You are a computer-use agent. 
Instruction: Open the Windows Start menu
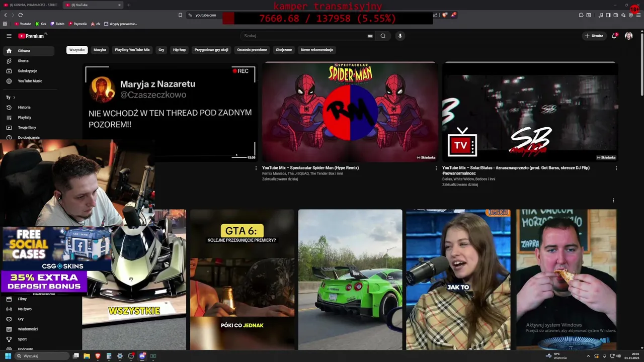[x=8, y=356]
